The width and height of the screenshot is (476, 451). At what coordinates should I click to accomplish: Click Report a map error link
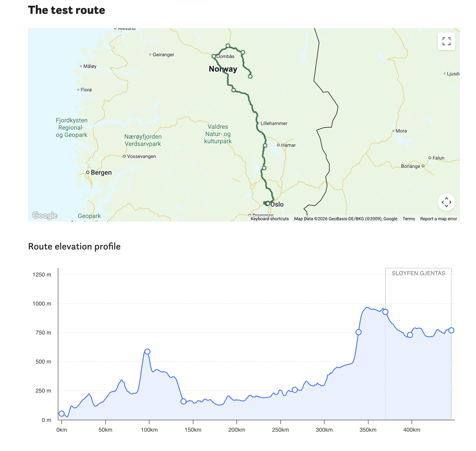(438, 219)
